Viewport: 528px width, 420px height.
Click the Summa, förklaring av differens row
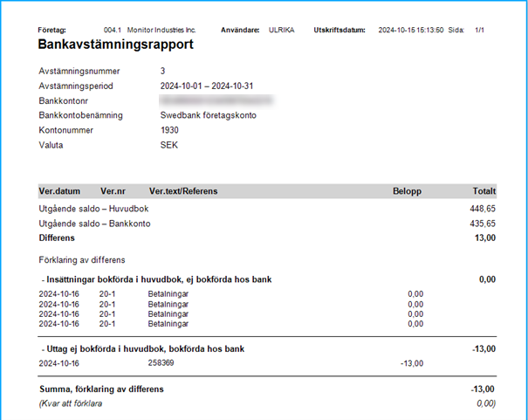click(x=267, y=389)
